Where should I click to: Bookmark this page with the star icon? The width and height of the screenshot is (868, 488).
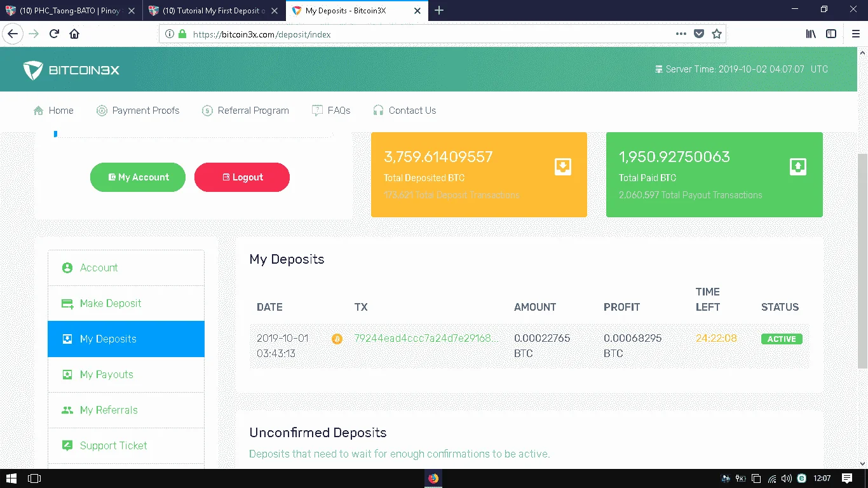(x=717, y=34)
